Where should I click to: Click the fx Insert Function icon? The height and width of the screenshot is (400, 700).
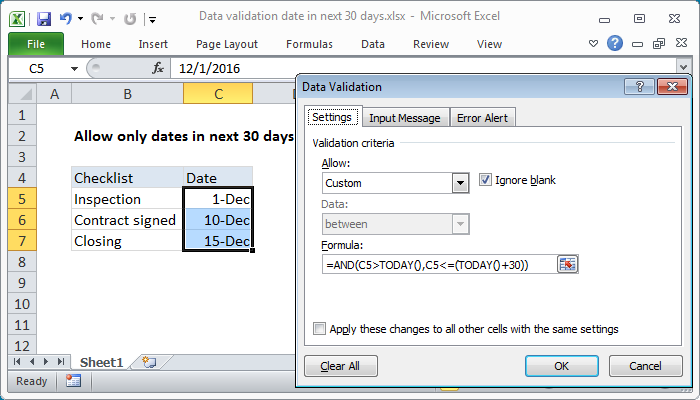[x=158, y=68]
